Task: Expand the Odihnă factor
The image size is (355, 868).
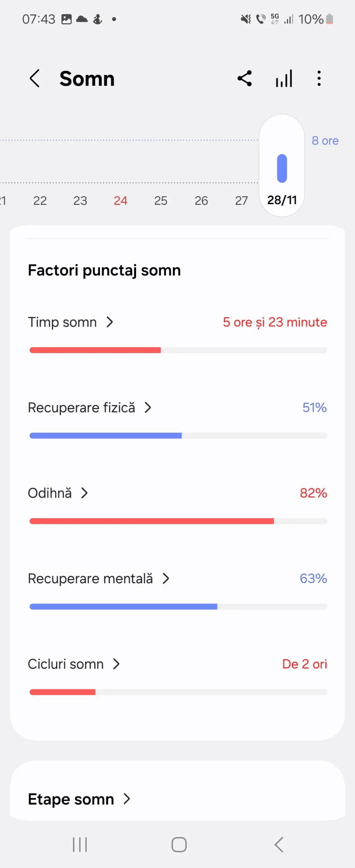Action: (x=84, y=493)
